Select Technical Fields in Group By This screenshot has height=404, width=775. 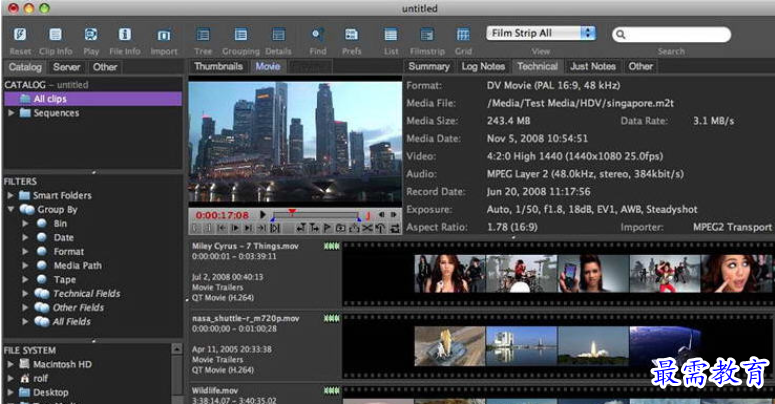[x=86, y=293]
